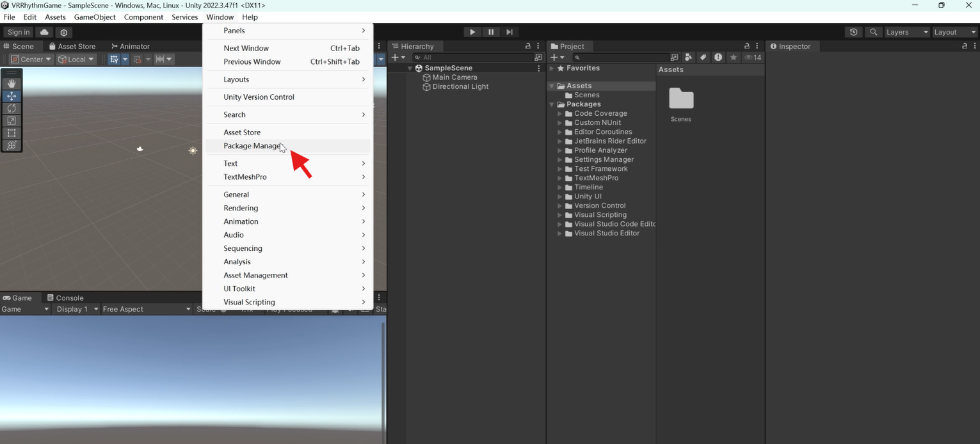The image size is (980, 444).
Task: Click Unity Version Control menu entry
Action: pyautogui.click(x=287, y=97)
